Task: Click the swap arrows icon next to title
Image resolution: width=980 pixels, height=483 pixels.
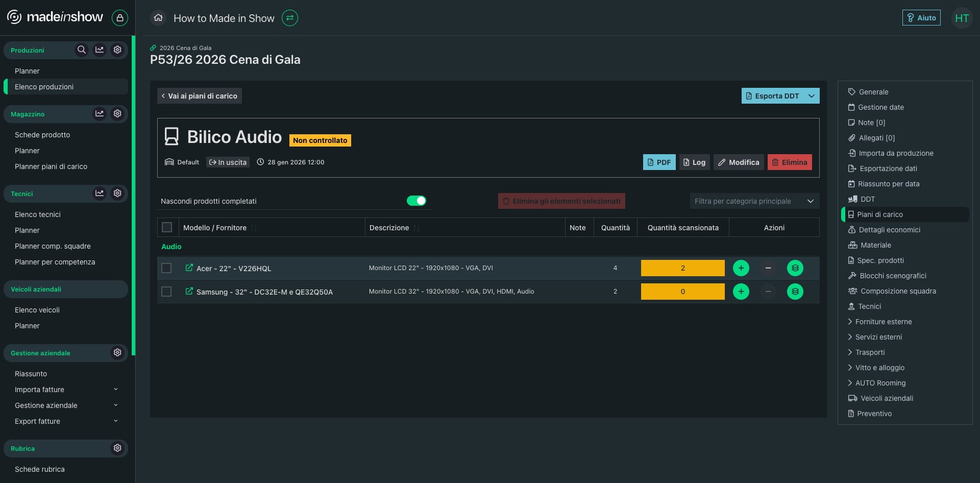Action: [290, 18]
